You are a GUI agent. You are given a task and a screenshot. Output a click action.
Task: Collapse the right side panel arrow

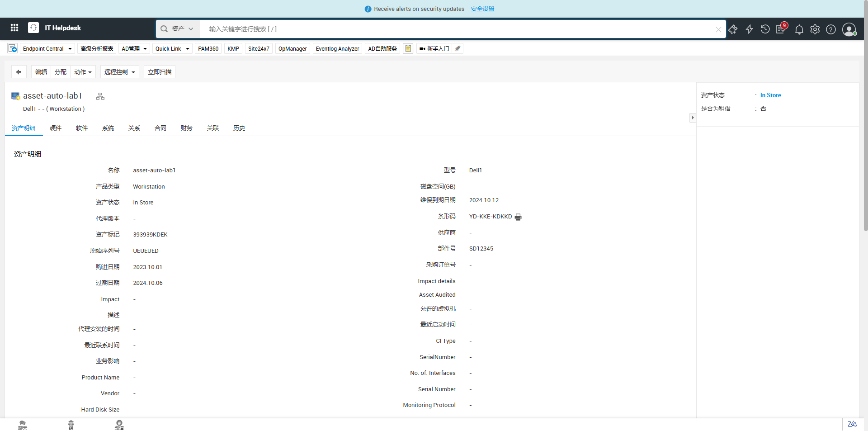tap(692, 118)
